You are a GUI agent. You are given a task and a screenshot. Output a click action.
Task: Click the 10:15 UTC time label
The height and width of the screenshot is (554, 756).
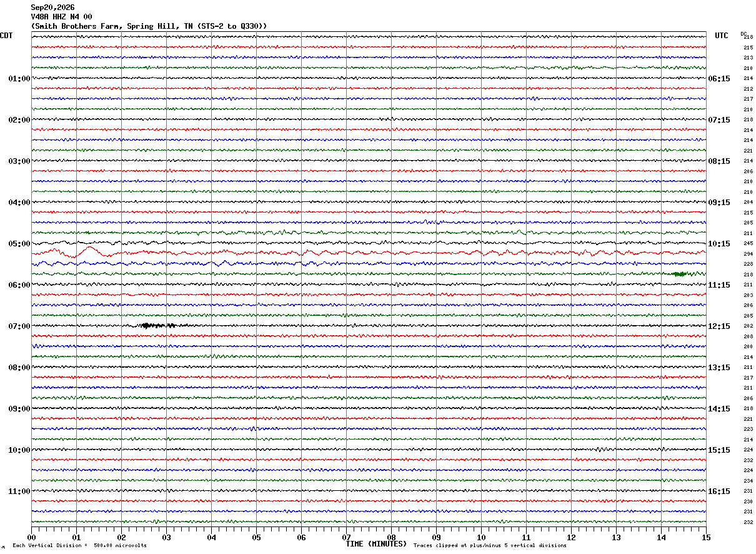coord(719,244)
